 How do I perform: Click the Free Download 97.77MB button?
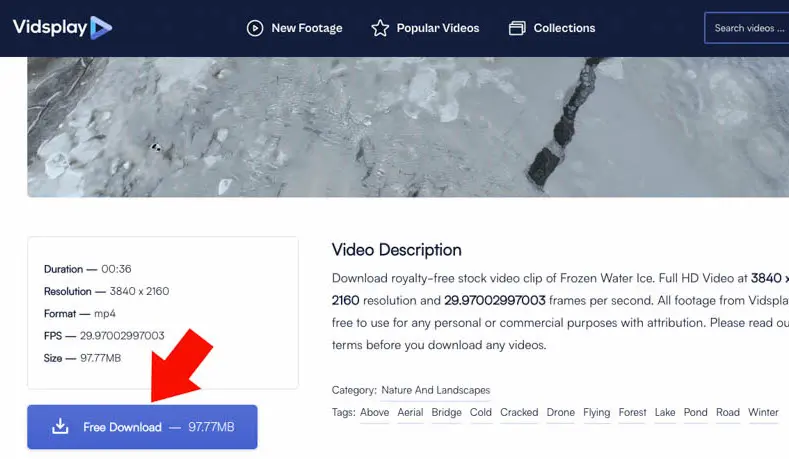(x=142, y=427)
